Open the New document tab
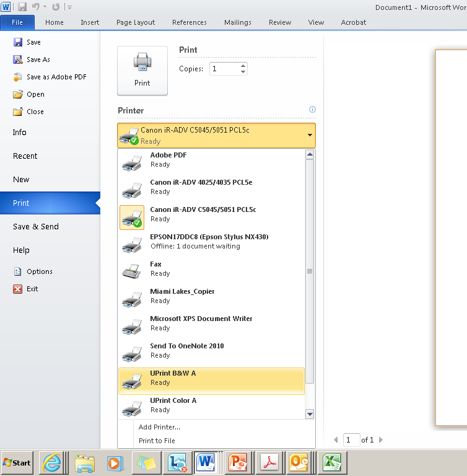 coord(21,179)
